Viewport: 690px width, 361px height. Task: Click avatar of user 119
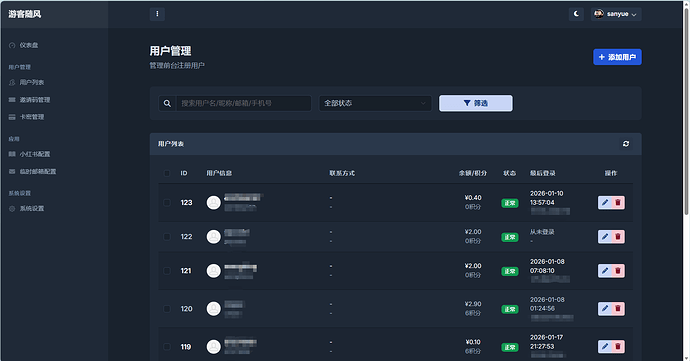[x=214, y=347]
